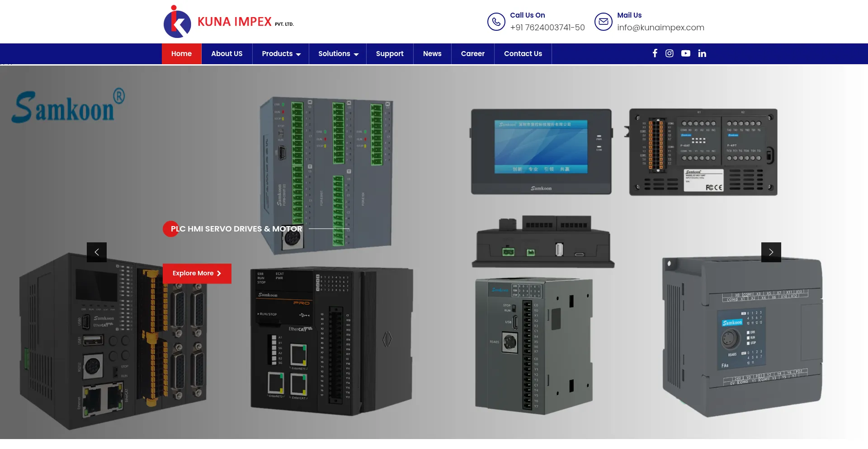Image resolution: width=868 pixels, height=449 pixels.
Task: Click the HMI rear panel with FCC CE label
Action: pos(702,152)
